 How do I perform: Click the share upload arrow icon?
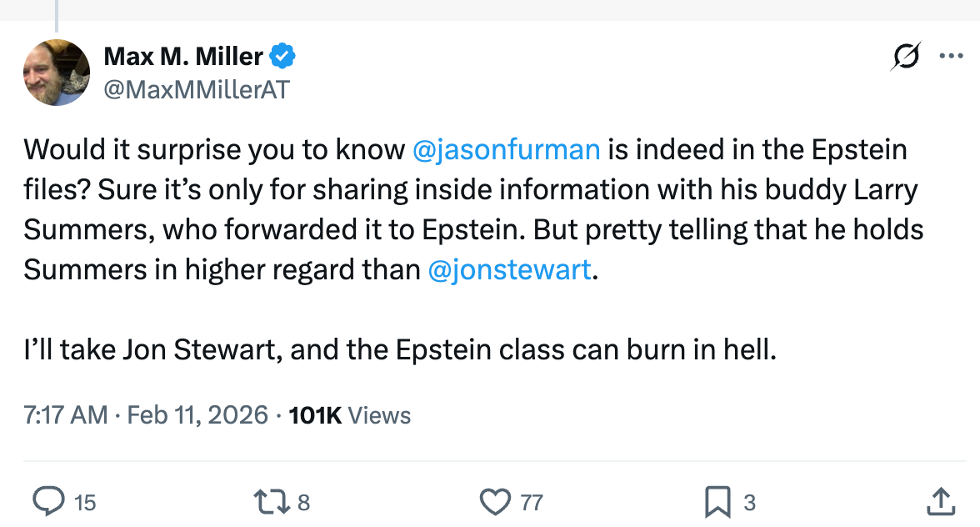tap(940, 501)
